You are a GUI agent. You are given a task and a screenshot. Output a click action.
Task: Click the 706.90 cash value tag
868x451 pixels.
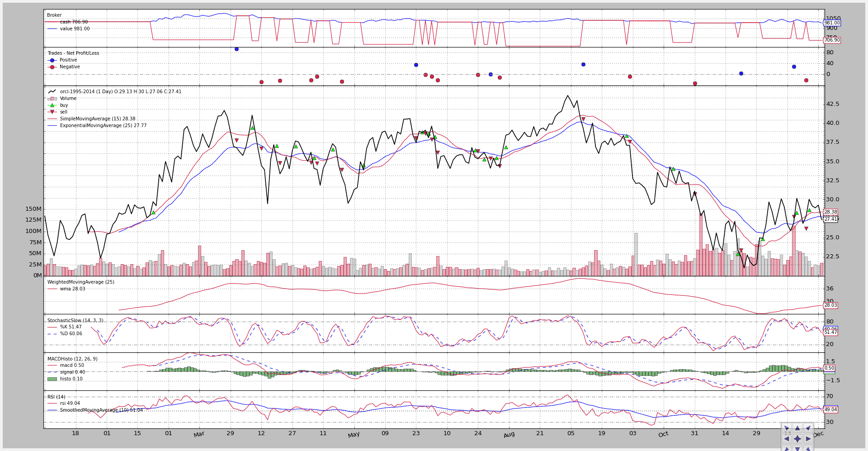point(832,40)
